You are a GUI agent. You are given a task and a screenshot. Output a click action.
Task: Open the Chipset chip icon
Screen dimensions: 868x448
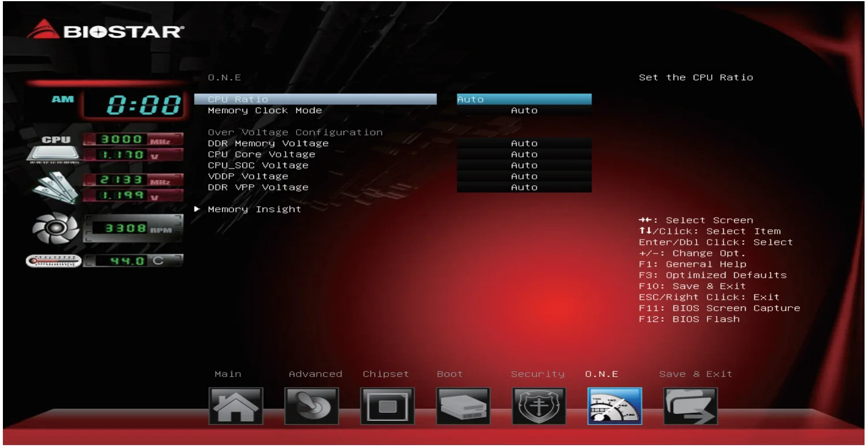pos(388,406)
